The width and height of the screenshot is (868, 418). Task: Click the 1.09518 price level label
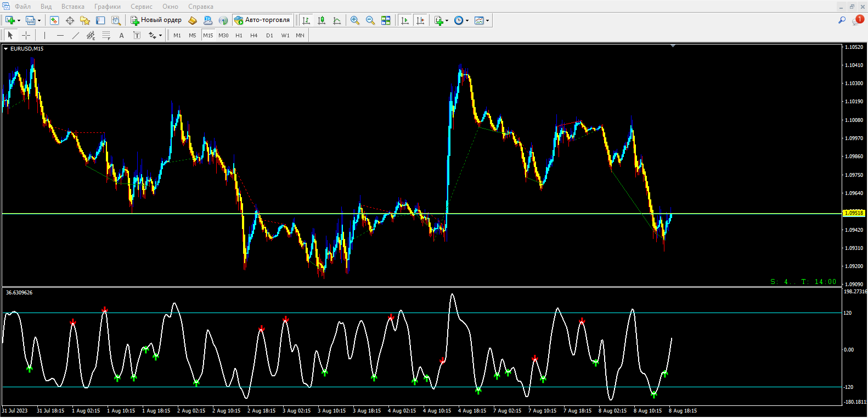[854, 213]
